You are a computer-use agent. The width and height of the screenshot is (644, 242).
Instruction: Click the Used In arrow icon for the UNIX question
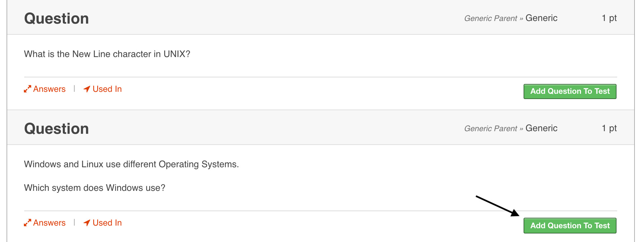tap(87, 89)
